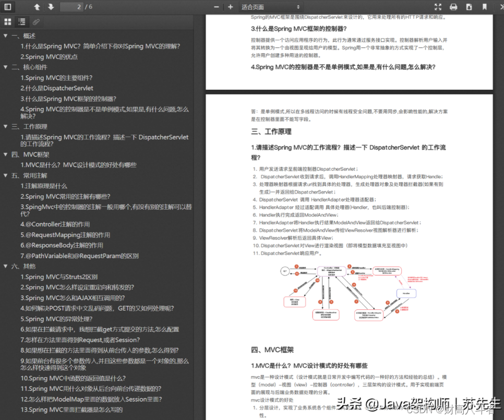Screen dimensions: 504x420
Task: Collapse the 五、常用注解 bookmark section
Action: point(4,175)
